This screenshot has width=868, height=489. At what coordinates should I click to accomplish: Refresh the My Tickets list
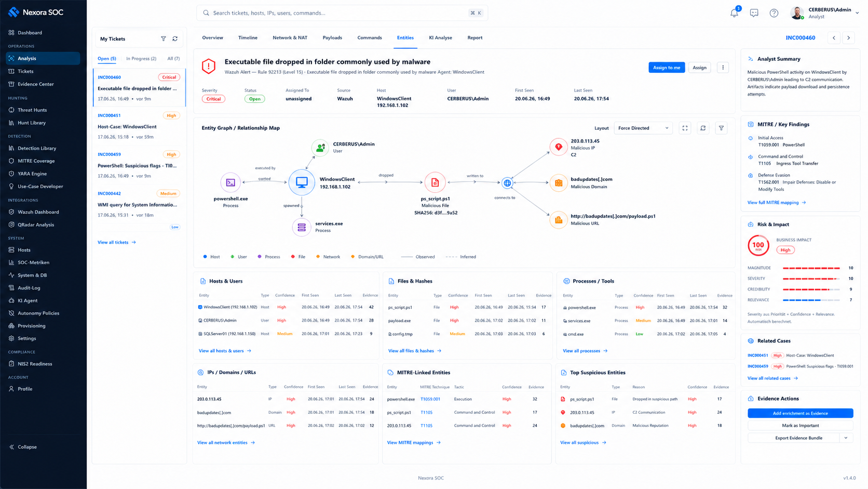(175, 39)
